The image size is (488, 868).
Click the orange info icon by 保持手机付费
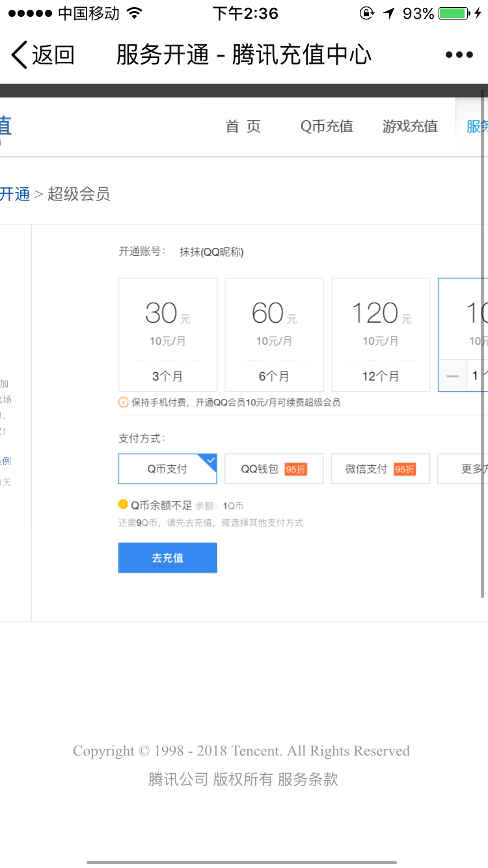point(123,402)
